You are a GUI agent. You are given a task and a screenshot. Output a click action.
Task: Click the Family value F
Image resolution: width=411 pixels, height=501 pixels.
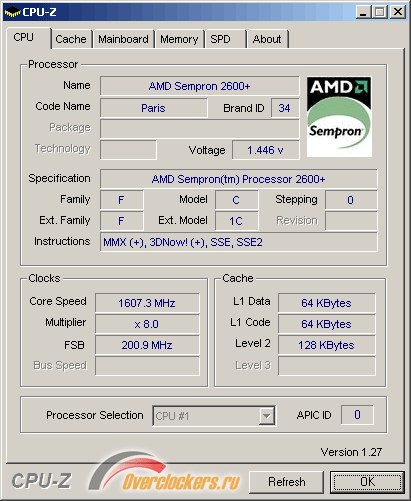point(122,200)
